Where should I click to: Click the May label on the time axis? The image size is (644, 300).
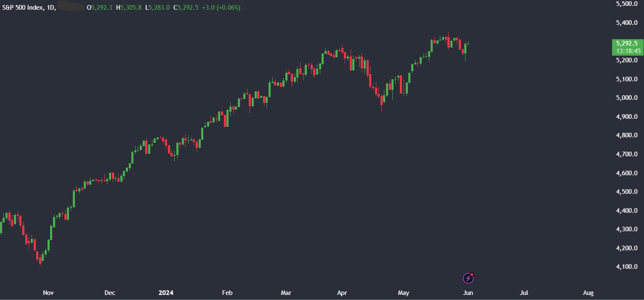pyautogui.click(x=403, y=293)
